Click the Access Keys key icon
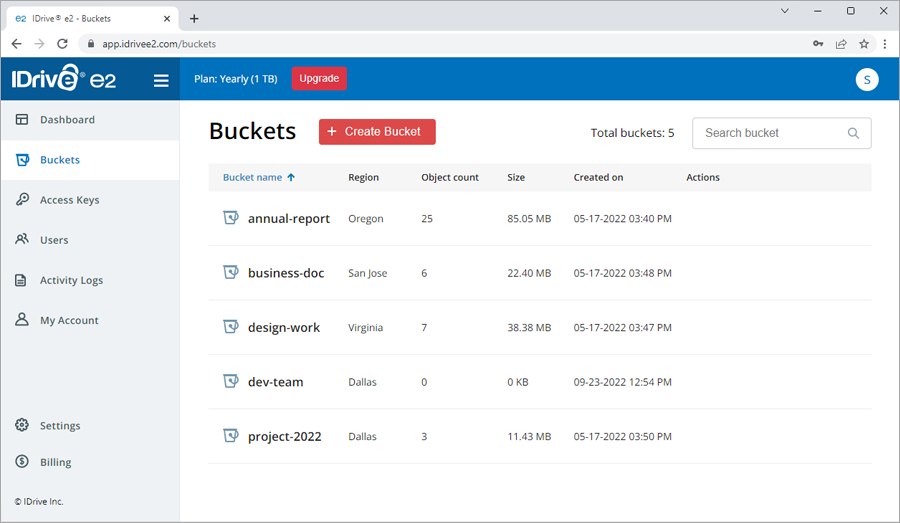Image resolution: width=900 pixels, height=523 pixels. click(22, 199)
